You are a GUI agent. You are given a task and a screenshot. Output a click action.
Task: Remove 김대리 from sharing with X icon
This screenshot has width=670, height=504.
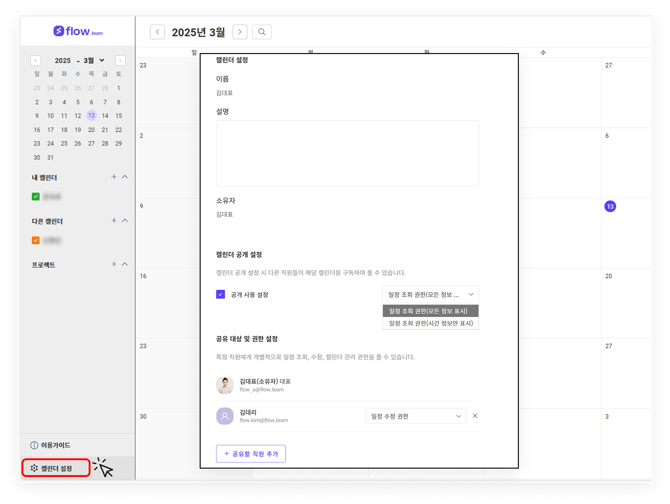[x=475, y=416]
